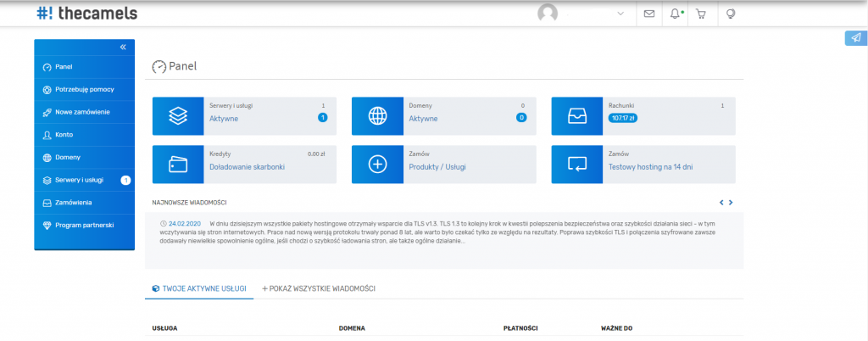The image size is (868, 341).
Task: Click the Usługa column header
Action: (x=164, y=328)
